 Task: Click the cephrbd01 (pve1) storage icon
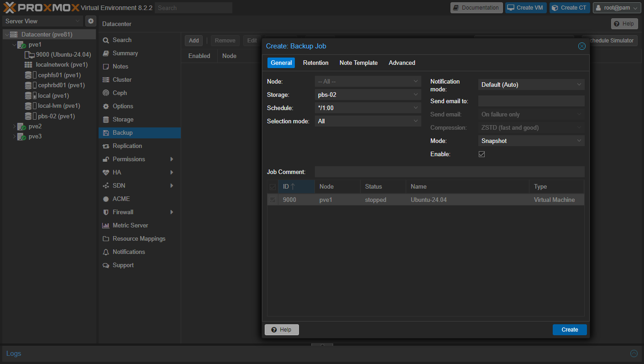(x=28, y=85)
